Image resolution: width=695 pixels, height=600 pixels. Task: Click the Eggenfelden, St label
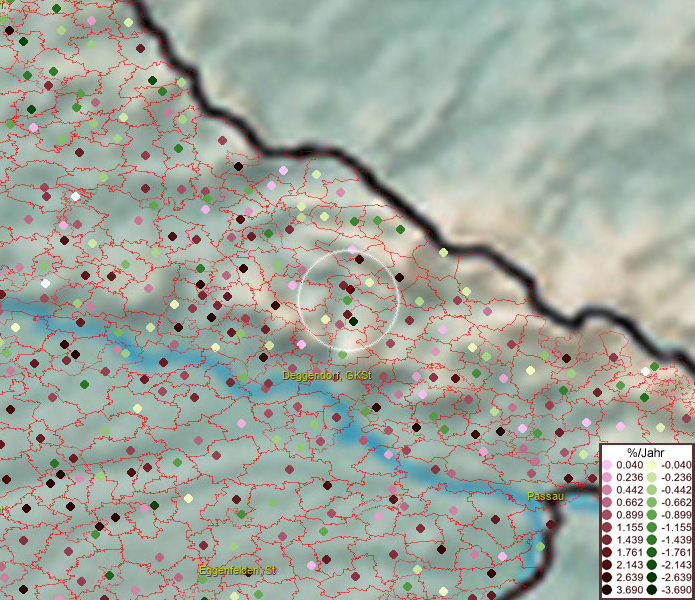pos(236,570)
